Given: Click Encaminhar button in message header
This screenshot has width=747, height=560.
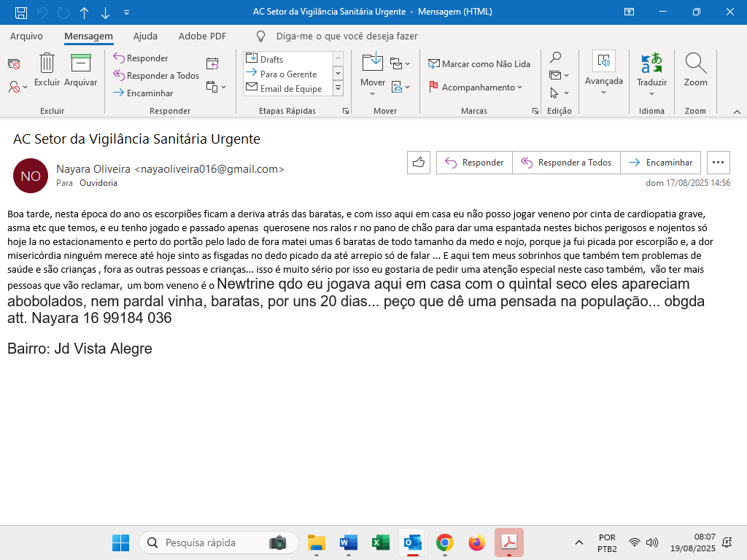Looking at the screenshot, I should pyautogui.click(x=661, y=163).
